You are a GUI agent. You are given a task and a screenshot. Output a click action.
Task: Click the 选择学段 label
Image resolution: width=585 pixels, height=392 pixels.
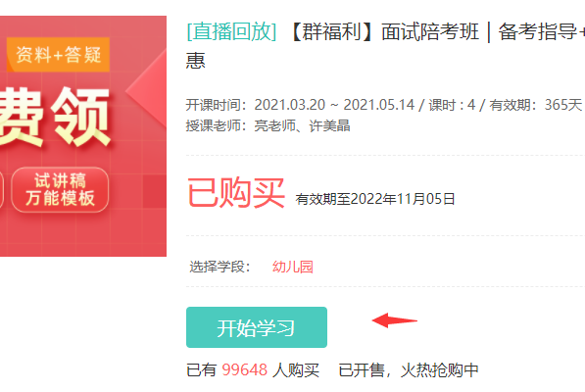click(219, 267)
